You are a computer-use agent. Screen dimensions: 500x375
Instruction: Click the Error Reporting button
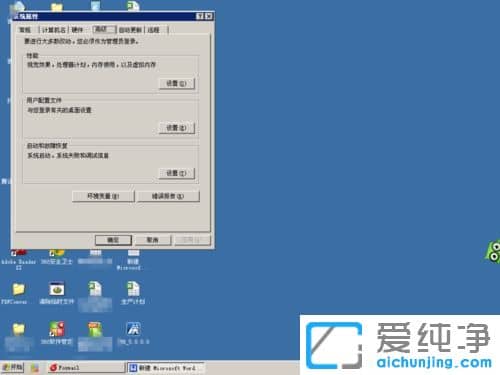(x=168, y=196)
